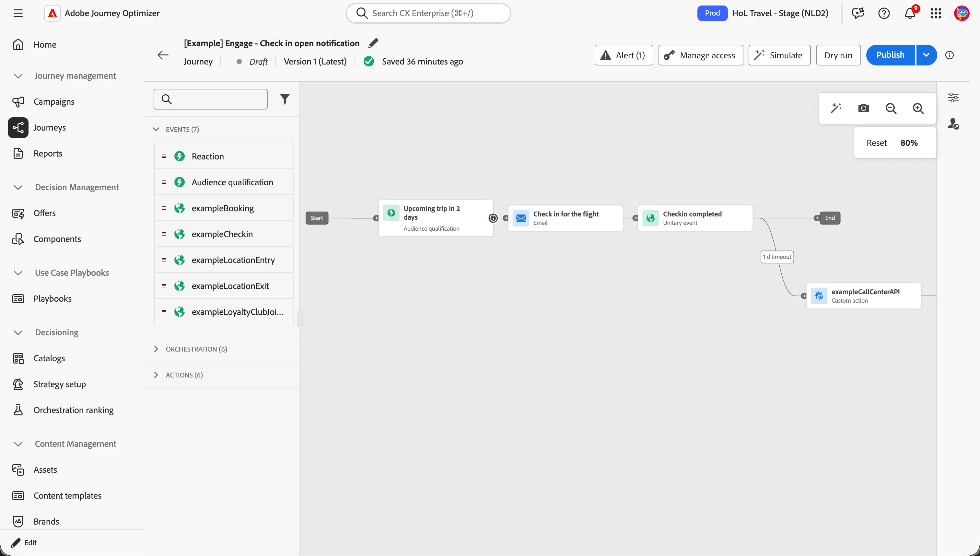The image size is (980, 556).
Task: Open the user profile avatar
Action: coord(962,13)
